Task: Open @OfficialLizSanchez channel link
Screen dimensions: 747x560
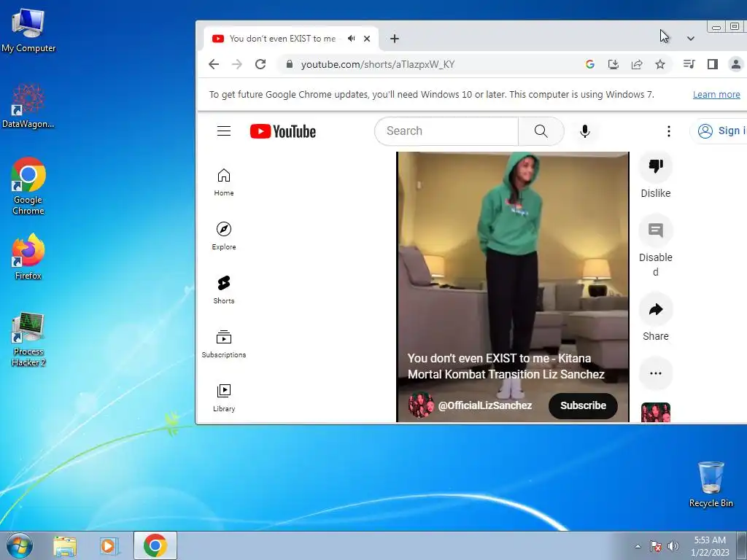Action: click(x=484, y=405)
